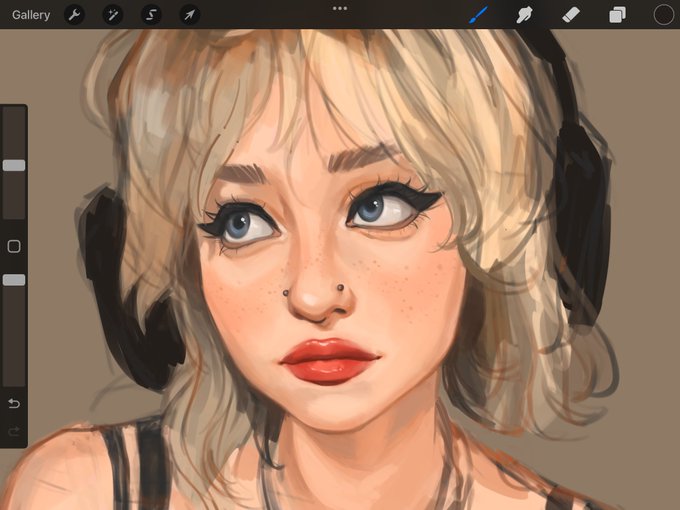Return to the Gallery
The image size is (680, 510).
tap(31, 15)
